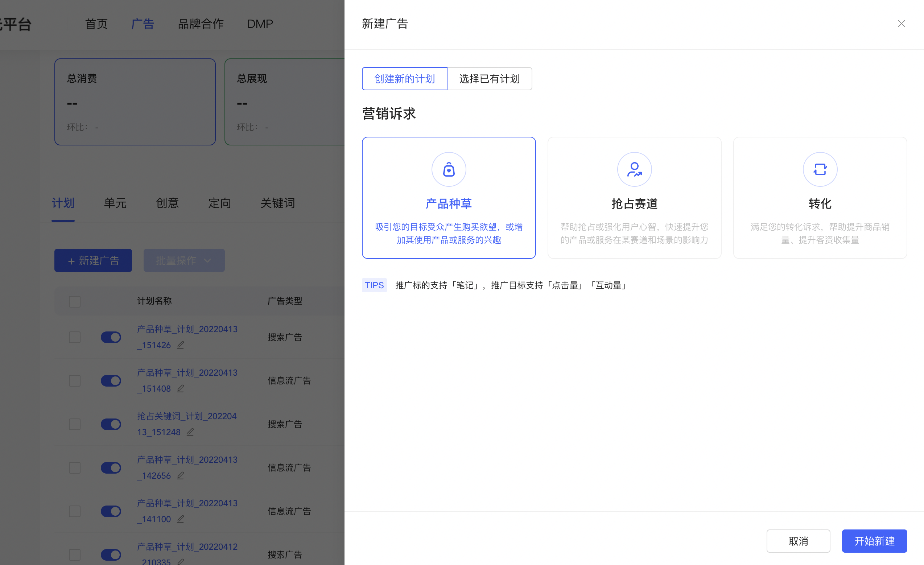Click edit pencil beside 产品种草_计划_20220413_142656

tap(180, 475)
